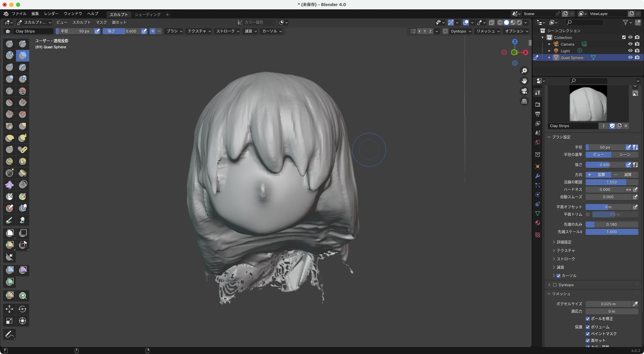
Task: Open the ブラシ dropdown in header
Action: (x=174, y=31)
